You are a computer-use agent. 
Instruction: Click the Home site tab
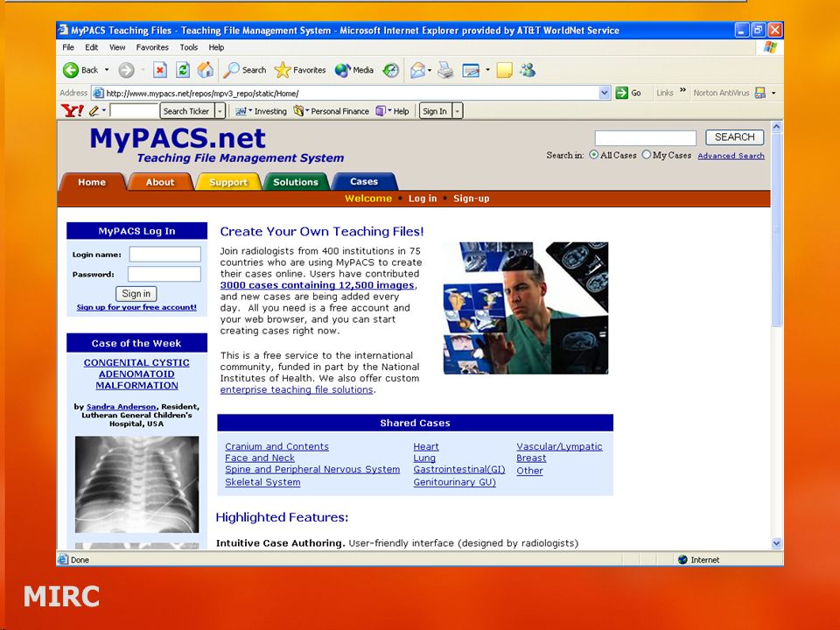click(x=92, y=182)
